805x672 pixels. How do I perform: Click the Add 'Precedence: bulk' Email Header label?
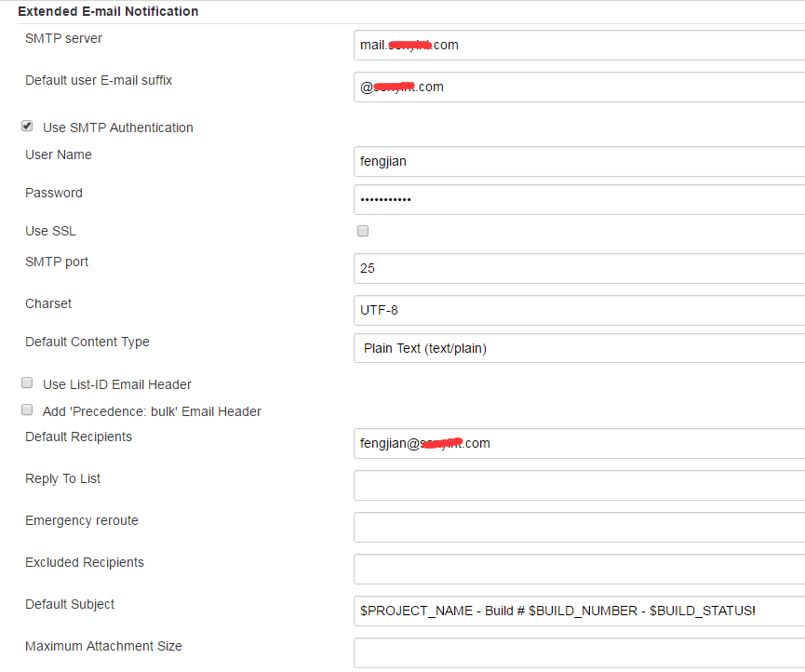click(x=152, y=411)
